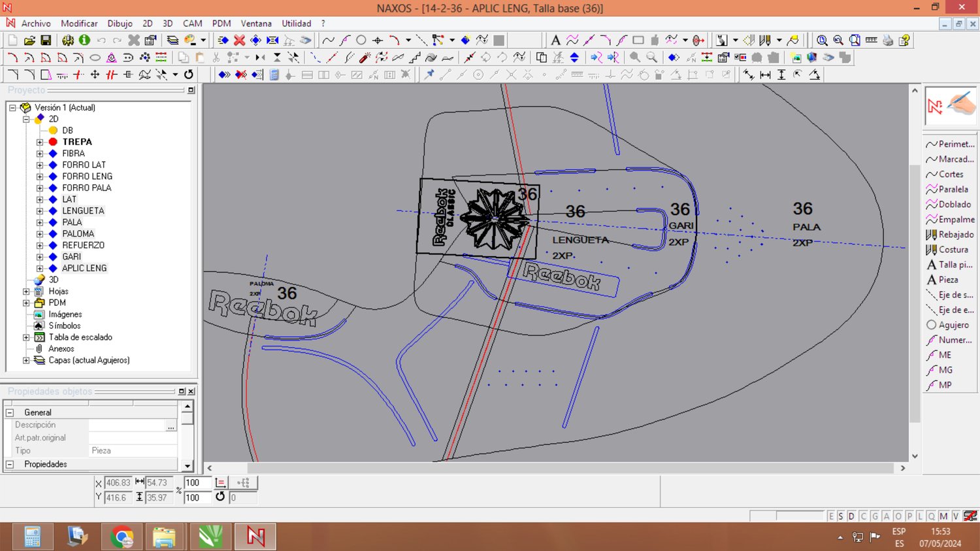Select Costura line type in right panel

point(947,250)
